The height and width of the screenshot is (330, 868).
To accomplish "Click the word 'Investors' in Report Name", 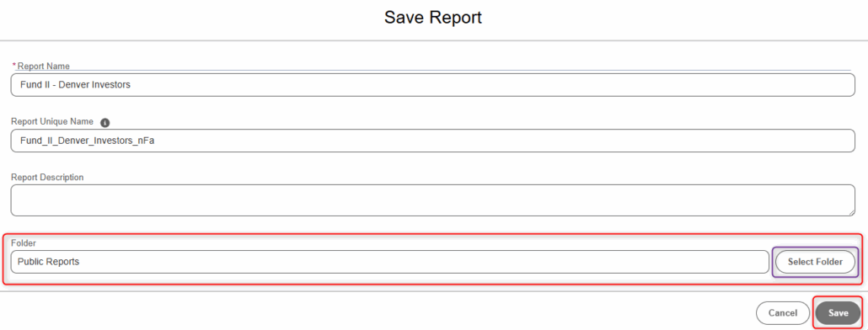I will [112, 85].
